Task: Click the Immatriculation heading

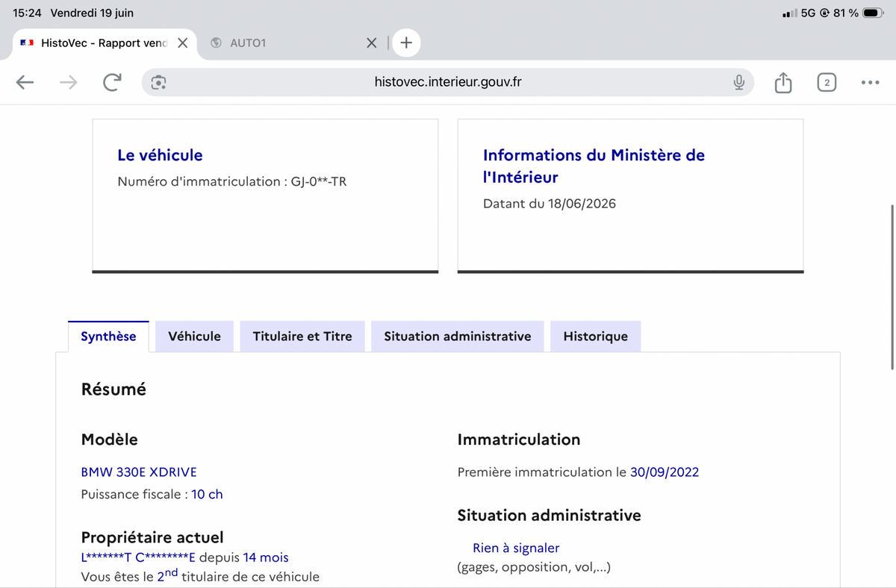Action: pos(519,440)
